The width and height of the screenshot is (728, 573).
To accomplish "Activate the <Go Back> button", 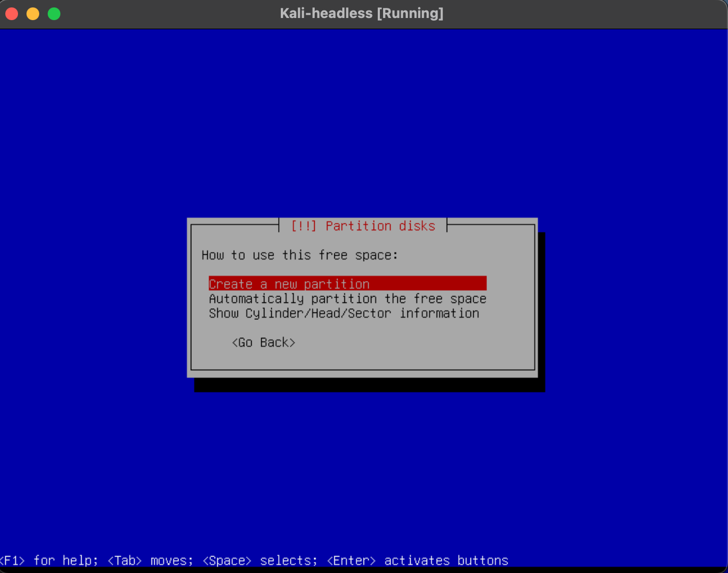I will (x=263, y=343).
